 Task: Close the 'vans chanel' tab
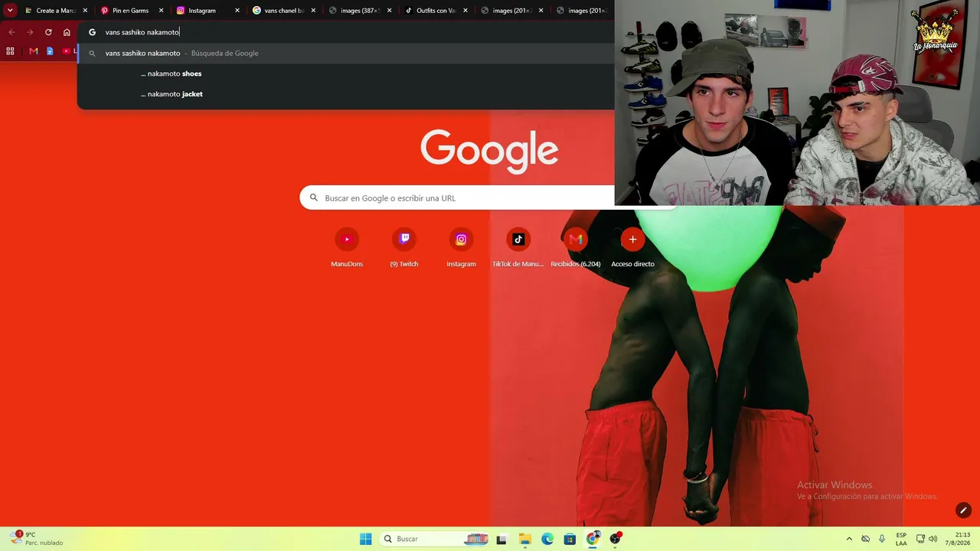tap(313, 11)
